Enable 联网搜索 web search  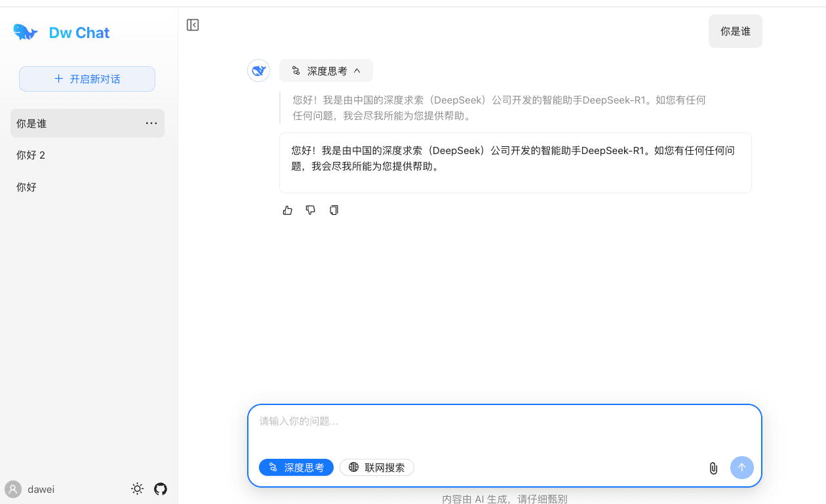[x=377, y=467]
